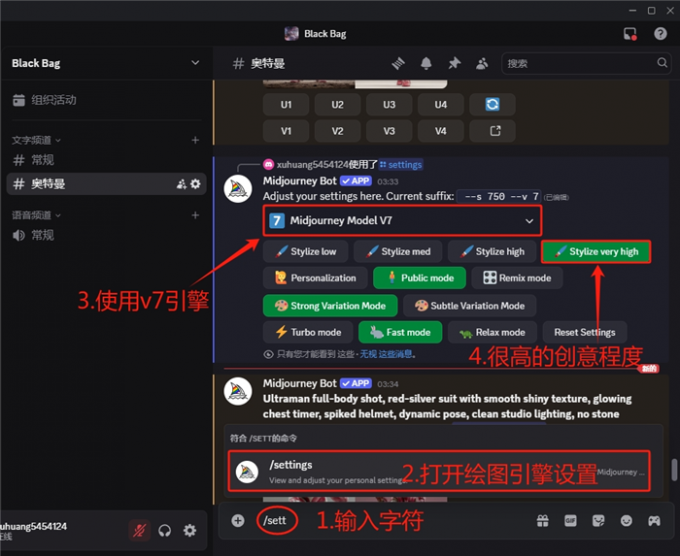680x556 pixels.
Task: Select Fast mode
Action: pos(400,332)
